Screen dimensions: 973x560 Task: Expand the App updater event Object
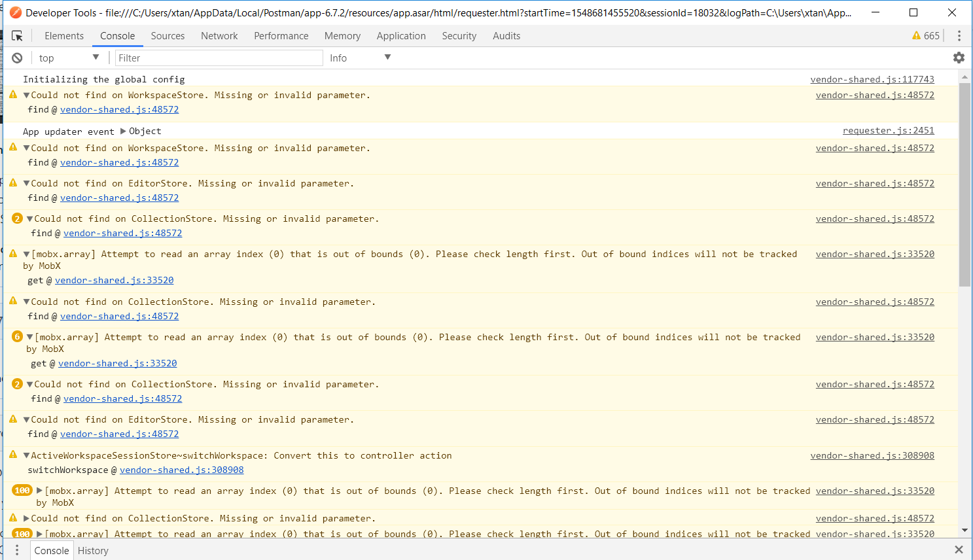click(123, 131)
